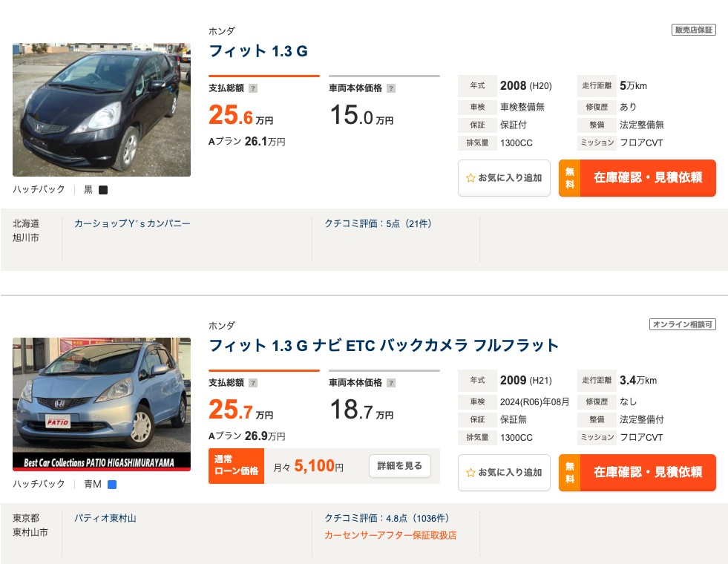Add blue Fit 2009 to favorites
The image size is (728, 564).
504,473
